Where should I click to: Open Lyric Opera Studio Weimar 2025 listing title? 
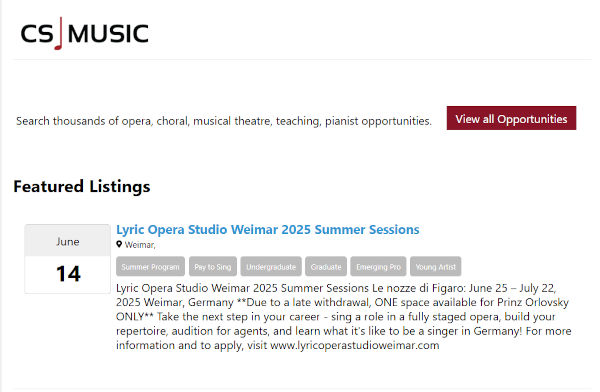coord(267,229)
